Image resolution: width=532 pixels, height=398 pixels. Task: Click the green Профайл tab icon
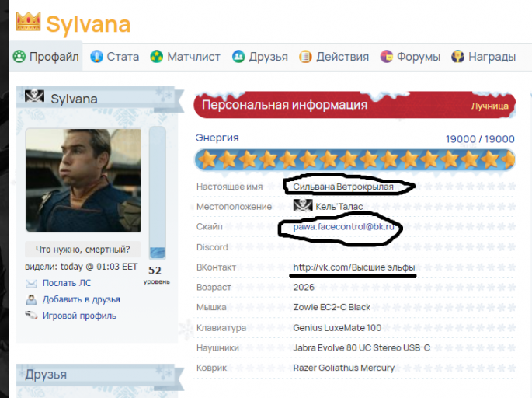pyautogui.click(x=19, y=57)
